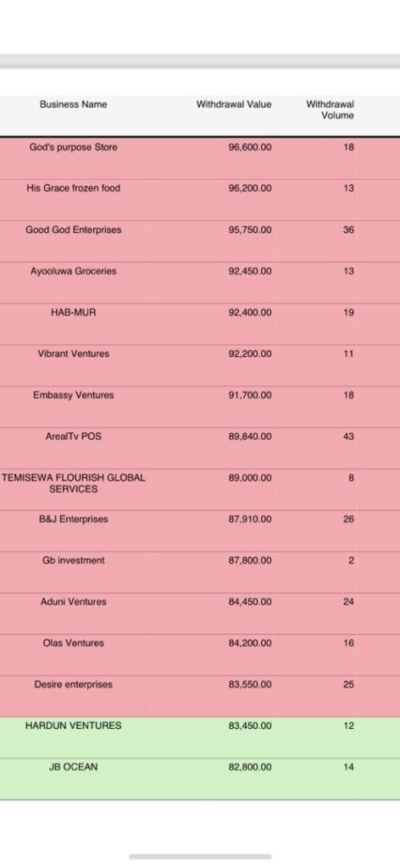Select the Withdrawal Value column header

(x=233, y=104)
